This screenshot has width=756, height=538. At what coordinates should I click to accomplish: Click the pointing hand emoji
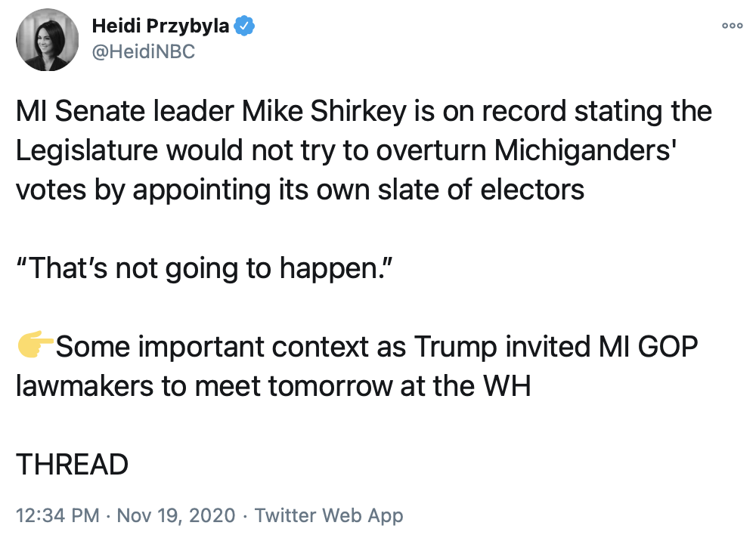click(x=34, y=348)
